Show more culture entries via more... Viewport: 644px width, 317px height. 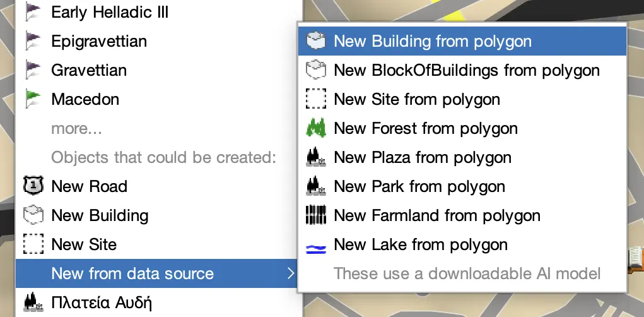click(x=76, y=129)
